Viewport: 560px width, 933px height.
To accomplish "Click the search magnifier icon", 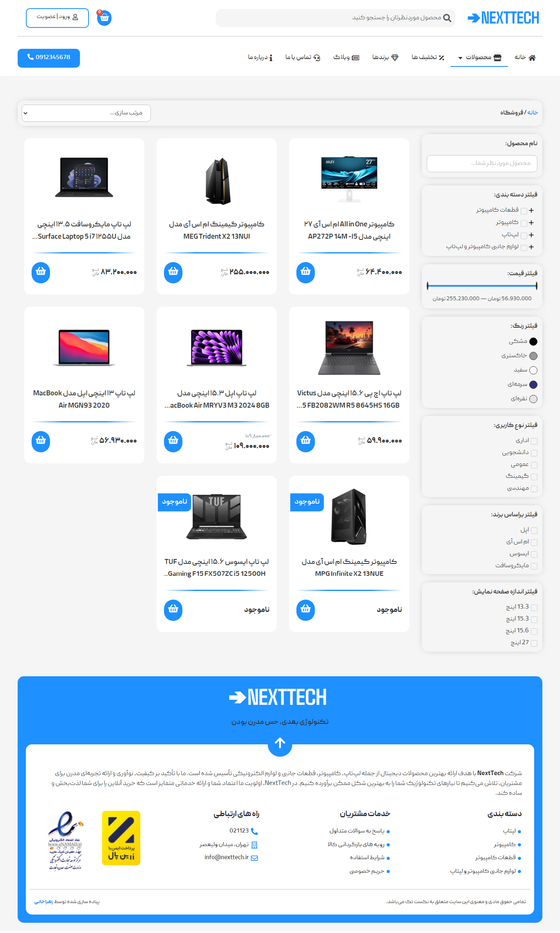I will [447, 18].
